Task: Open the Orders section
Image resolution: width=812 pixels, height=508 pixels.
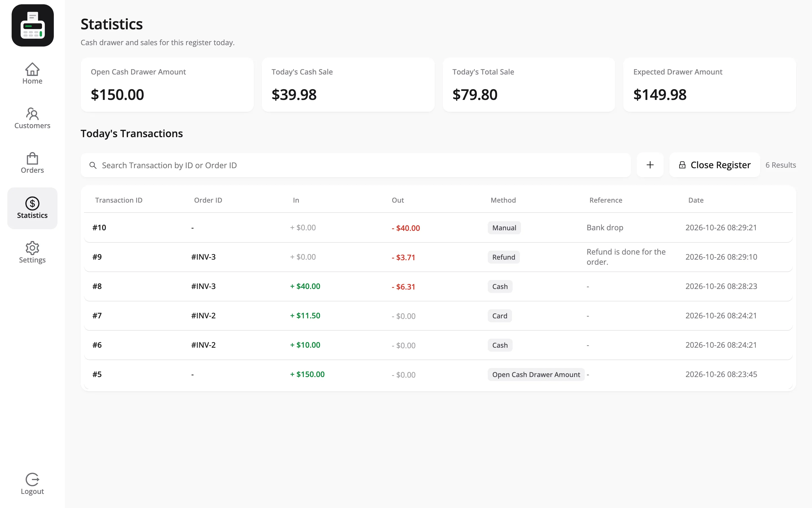Action: (x=32, y=163)
